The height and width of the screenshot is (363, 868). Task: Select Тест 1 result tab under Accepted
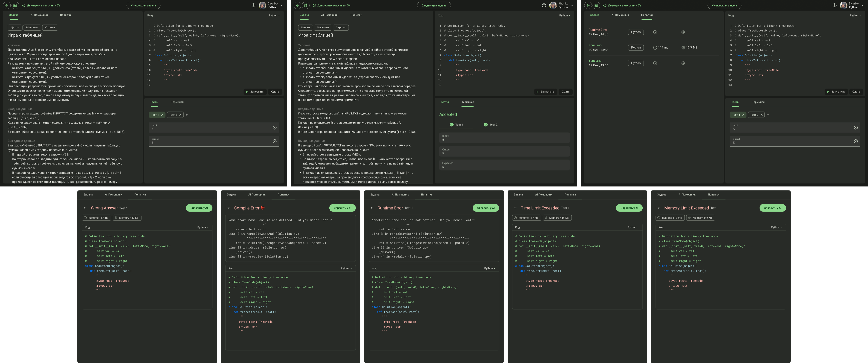(456, 125)
